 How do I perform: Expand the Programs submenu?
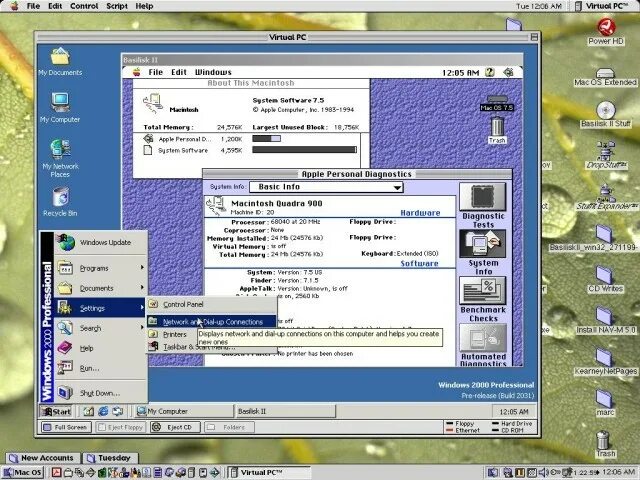pos(101,268)
